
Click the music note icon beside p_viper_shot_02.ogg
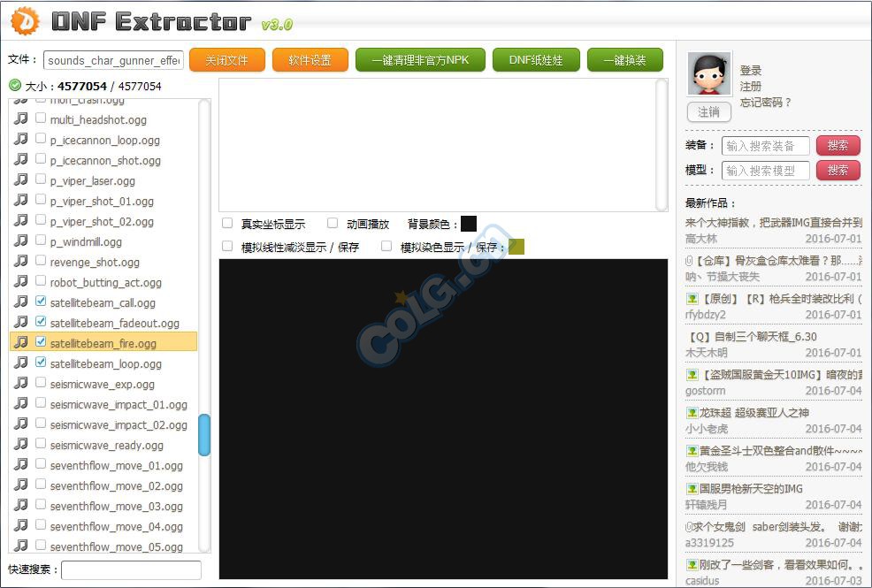pyautogui.click(x=21, y=220)
